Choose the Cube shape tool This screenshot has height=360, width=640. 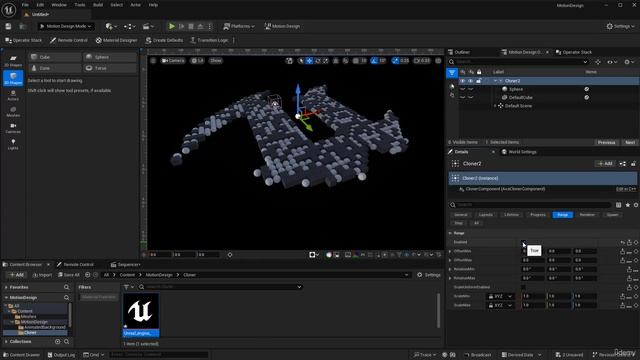tap(55, 57)
